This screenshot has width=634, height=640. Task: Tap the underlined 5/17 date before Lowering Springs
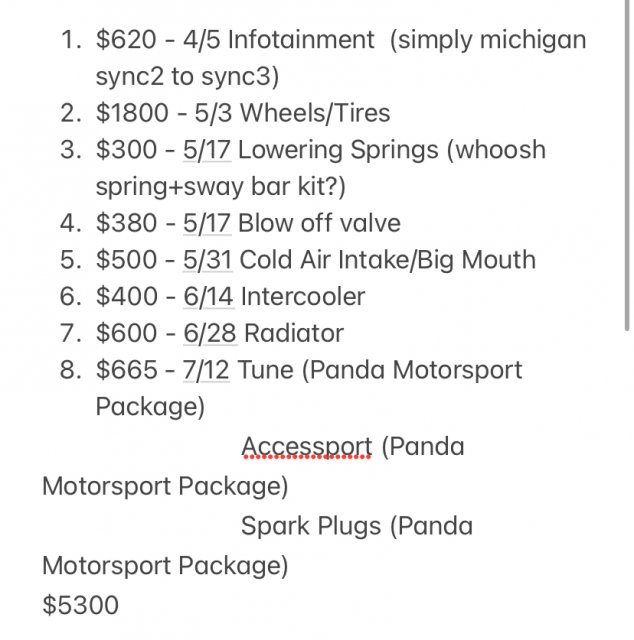207,149
